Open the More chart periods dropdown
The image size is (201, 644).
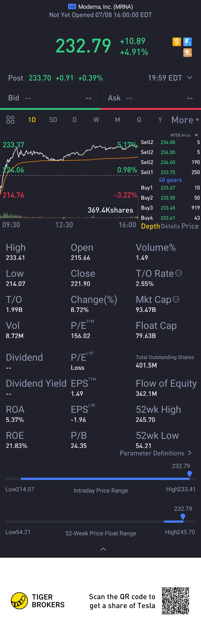185,120
